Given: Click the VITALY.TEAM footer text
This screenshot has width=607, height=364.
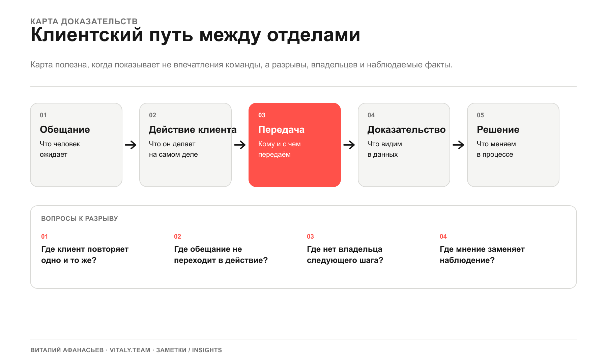Looking at the screenshot, I should click(130, 350).
